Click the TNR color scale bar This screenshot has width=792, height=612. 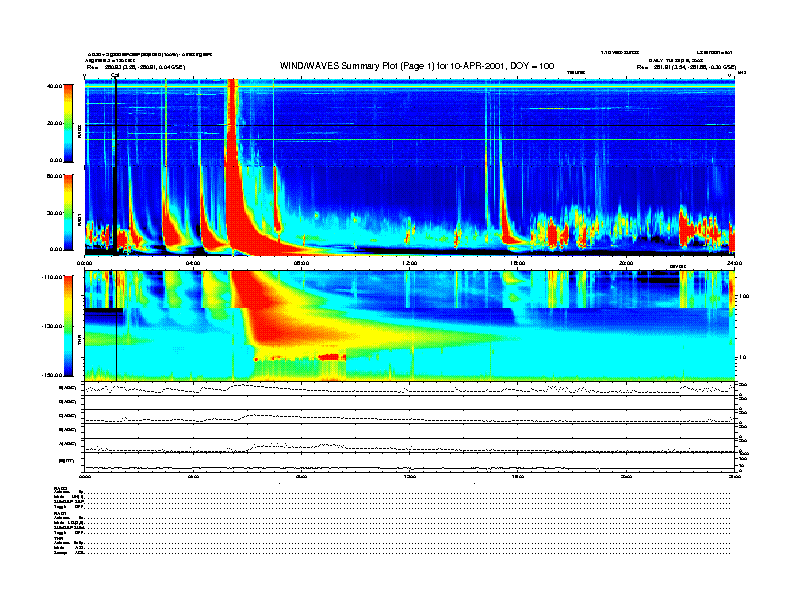[x=68, y=326]
